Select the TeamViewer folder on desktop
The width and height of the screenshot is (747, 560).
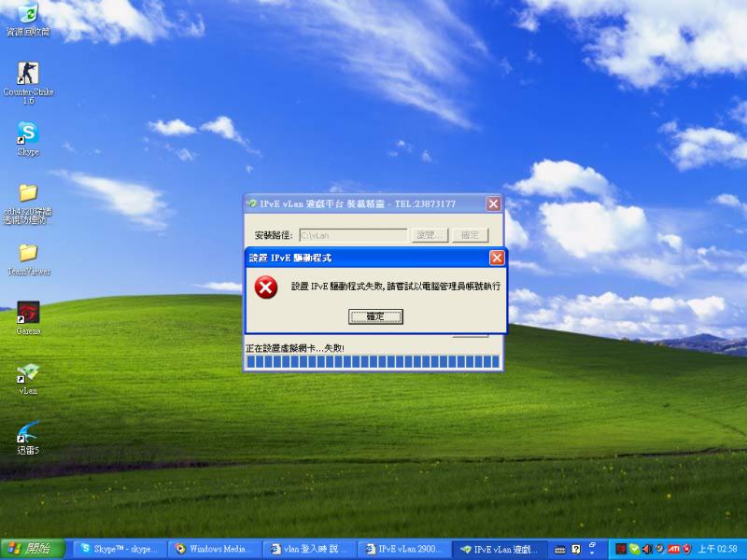pos(29,259)
